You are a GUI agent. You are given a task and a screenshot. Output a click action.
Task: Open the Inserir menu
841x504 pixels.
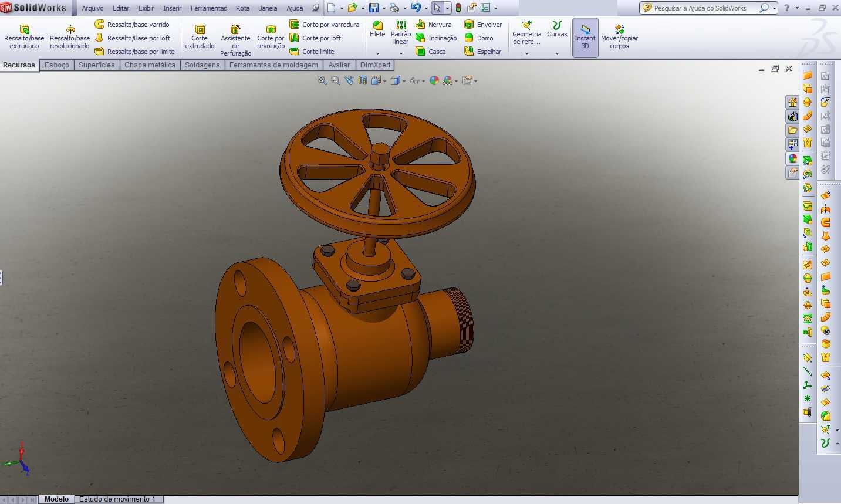click(172, 8)
